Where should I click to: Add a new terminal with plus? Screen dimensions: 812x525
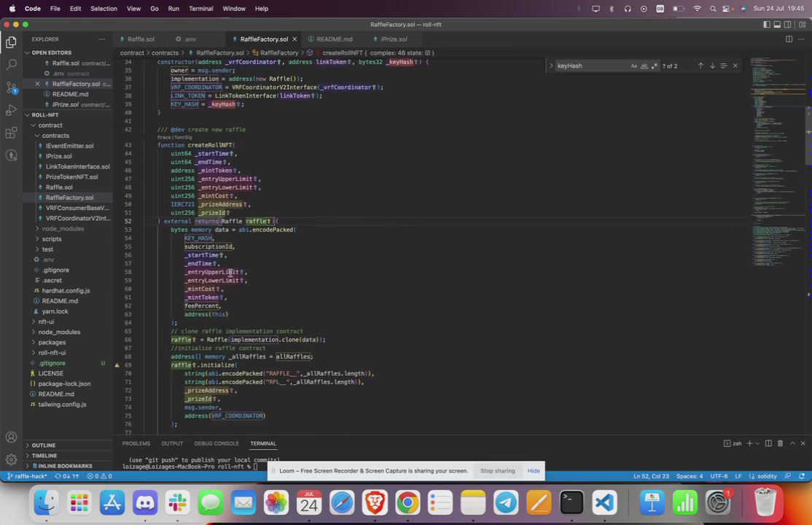pyautogui.click(x=749, y=443)
